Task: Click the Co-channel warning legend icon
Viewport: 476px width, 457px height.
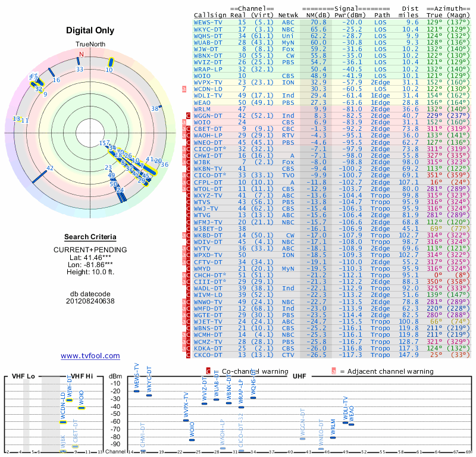Action: click(x=208, y=371)
